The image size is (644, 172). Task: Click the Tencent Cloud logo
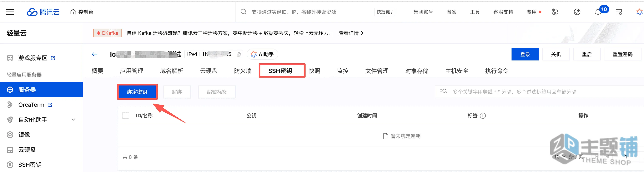pyautogui.click(x=43, y=12)
